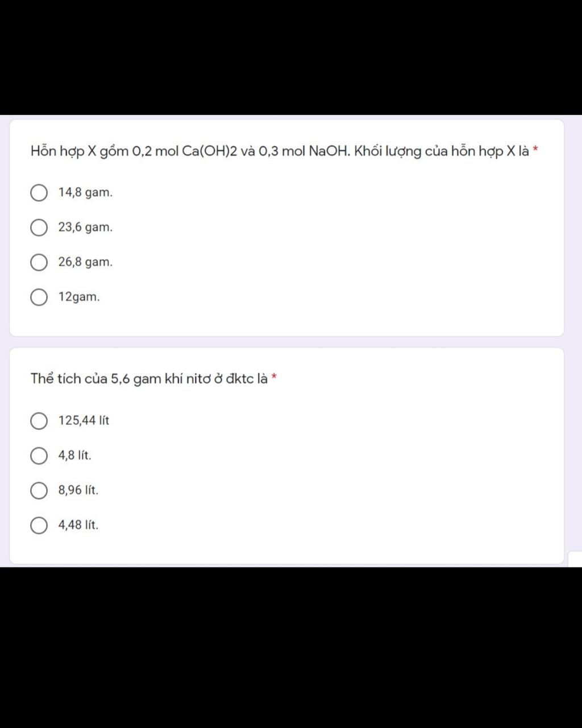
Task: Click the 'Thể tích của 5,6 gam' question title
Action: pyautogui.click(x=149, y=379)
